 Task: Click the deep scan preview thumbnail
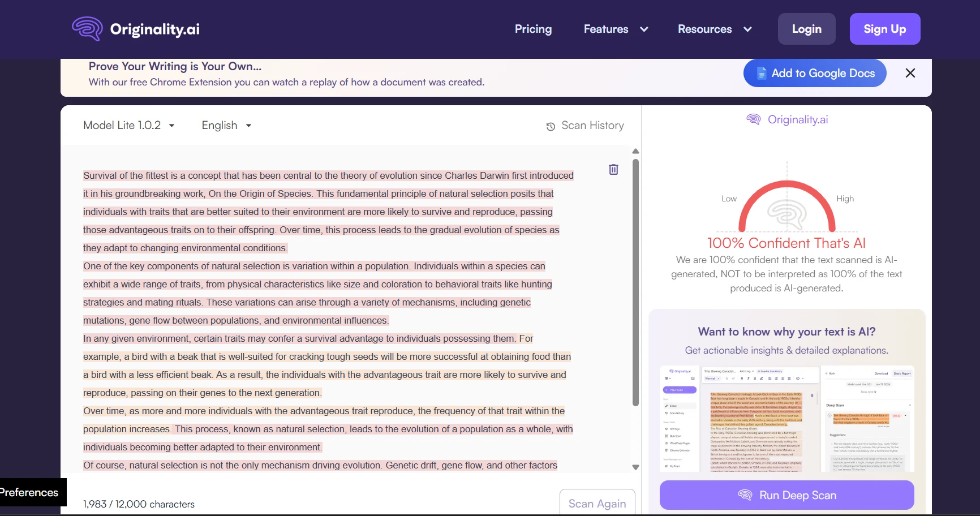point(786,419)
